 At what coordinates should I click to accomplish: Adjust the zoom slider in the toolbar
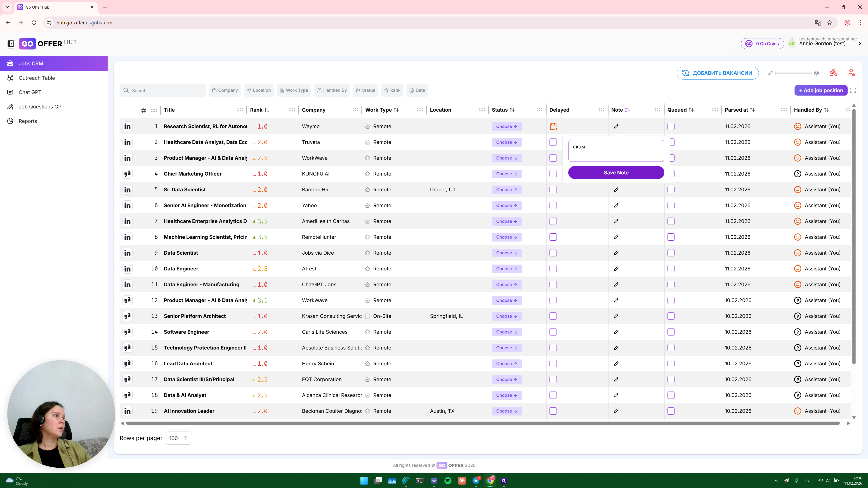794,73
